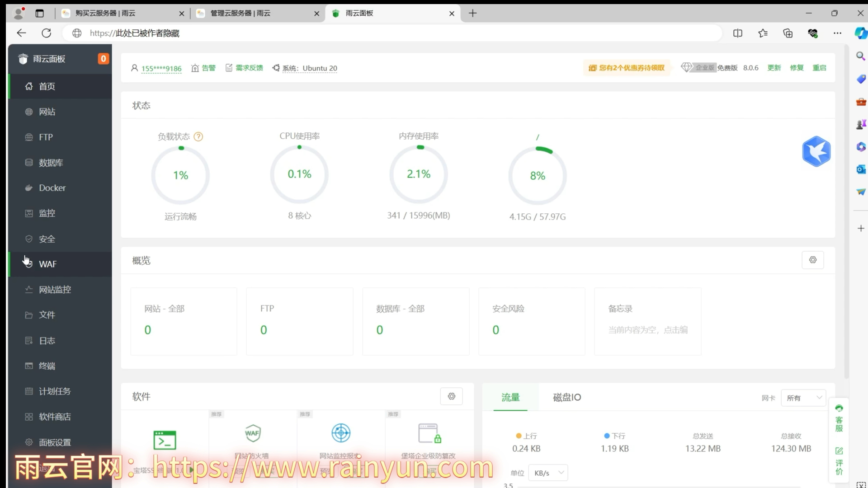Open the 文件 files section
The image size is (868, 488).
tap(60, 314)
